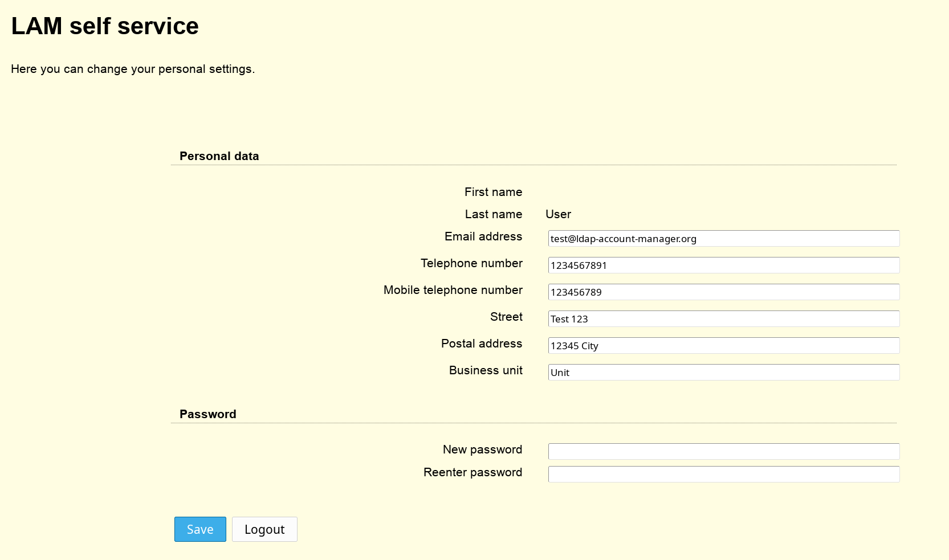Click the Email address label
This screenshot has height=560, width=949.
click(483, 236)
